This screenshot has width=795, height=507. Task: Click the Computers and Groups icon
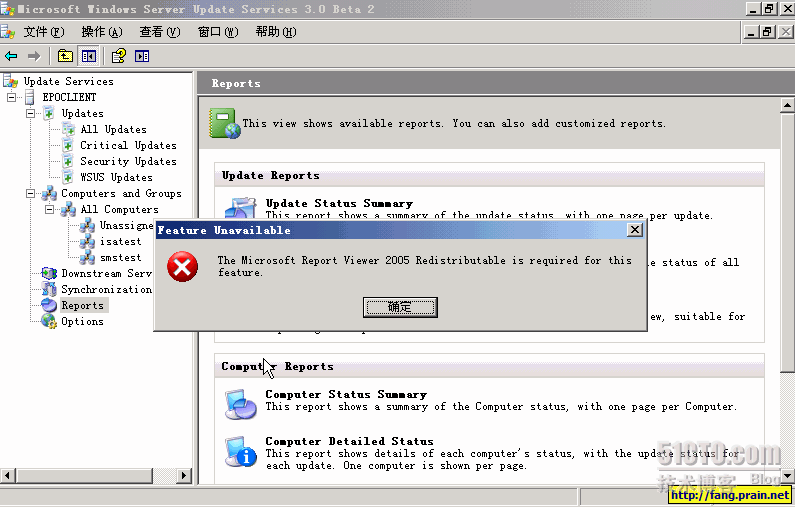tap(49, 193)
